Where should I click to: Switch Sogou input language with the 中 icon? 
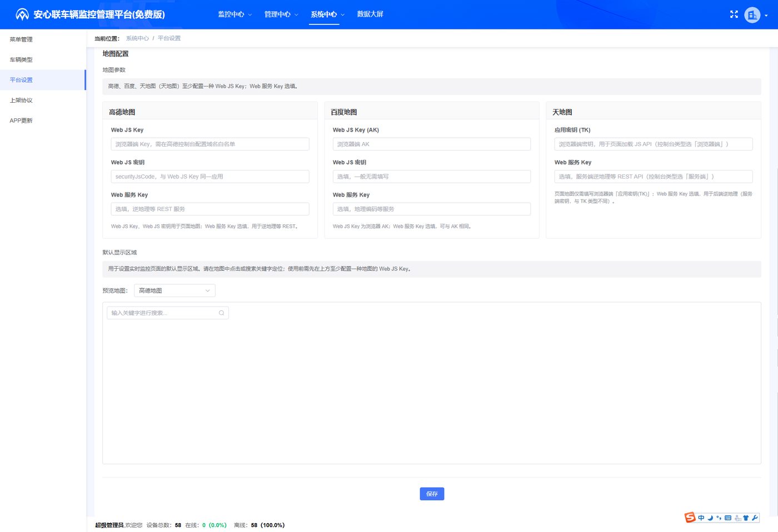coord(701,518)
